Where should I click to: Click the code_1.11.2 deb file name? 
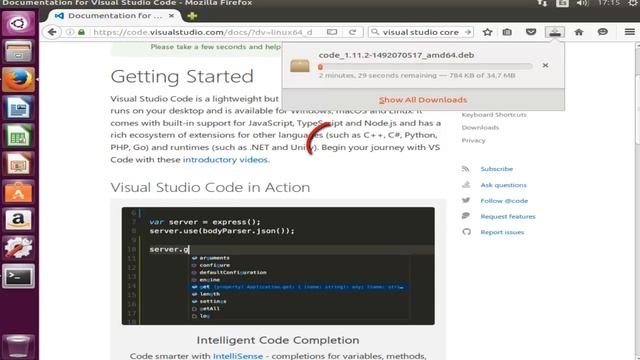tap(396, 55)
